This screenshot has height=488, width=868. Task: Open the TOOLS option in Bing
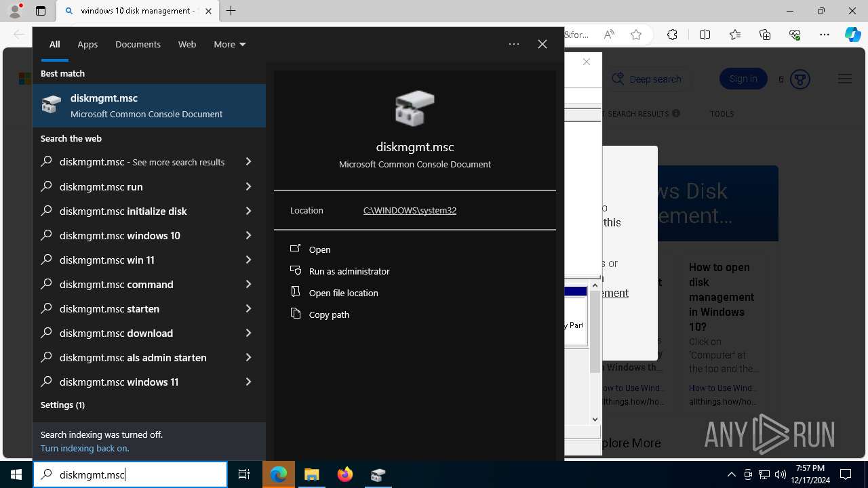722,114
